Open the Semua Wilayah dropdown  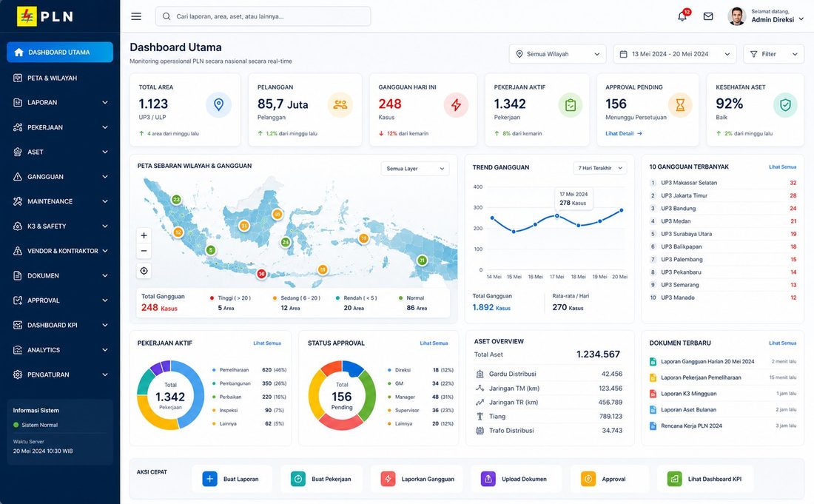click(557, 54)
